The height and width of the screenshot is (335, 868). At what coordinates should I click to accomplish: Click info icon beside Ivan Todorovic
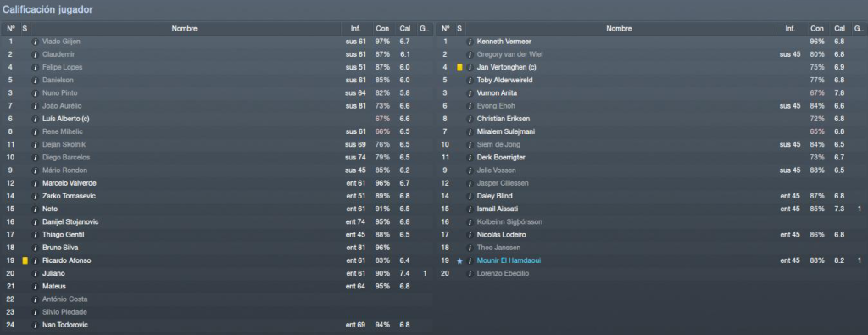point(36,325)
